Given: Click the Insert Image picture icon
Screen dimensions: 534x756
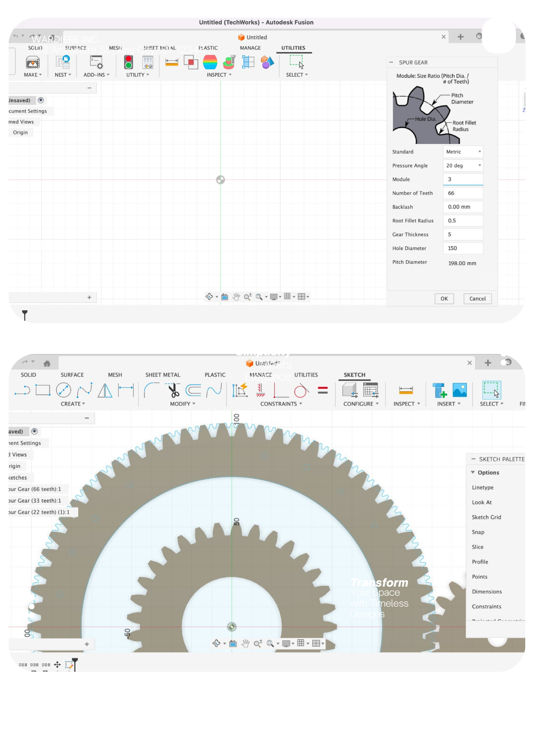Looking at the screenshot, I should (460, 390).
